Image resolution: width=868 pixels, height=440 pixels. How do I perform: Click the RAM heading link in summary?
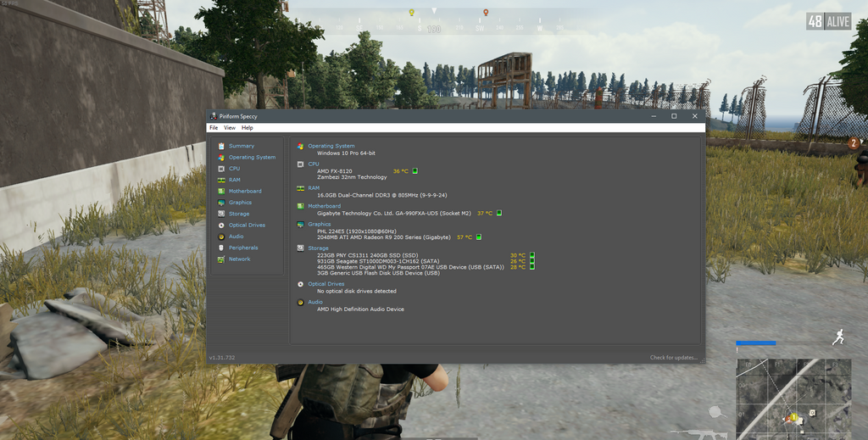314,188
